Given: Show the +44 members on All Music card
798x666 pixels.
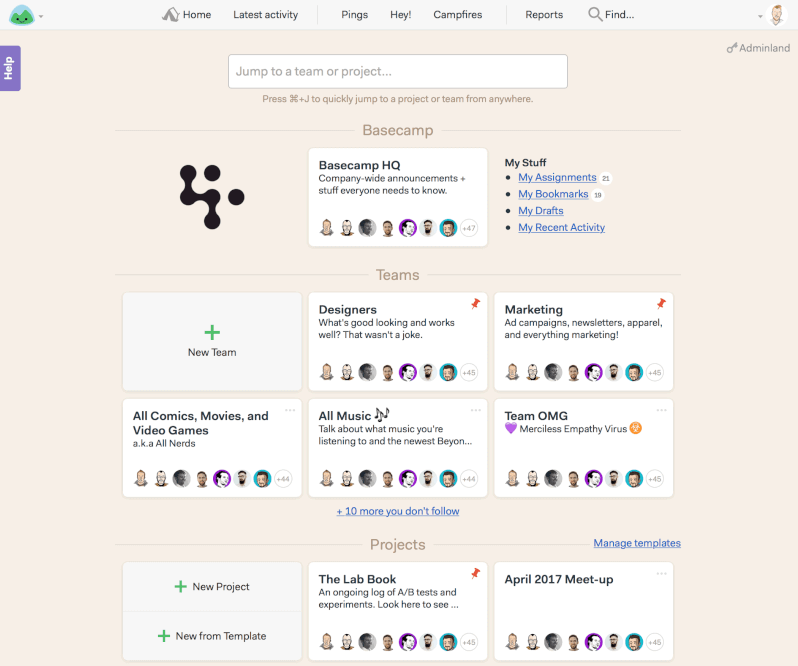Looking at the screenshot, I should (x=469, y=479).
